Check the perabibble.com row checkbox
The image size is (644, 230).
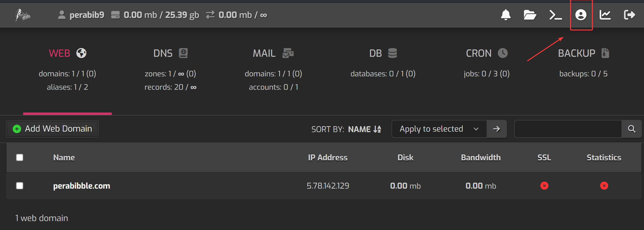pyautogui.click(x=20, y=186)
